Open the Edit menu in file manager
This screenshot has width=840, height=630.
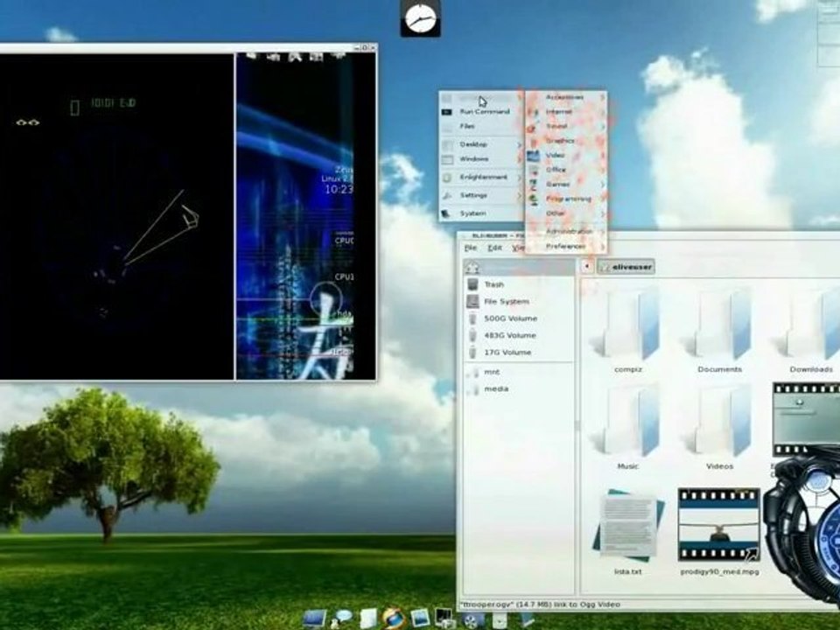(494, 248)
